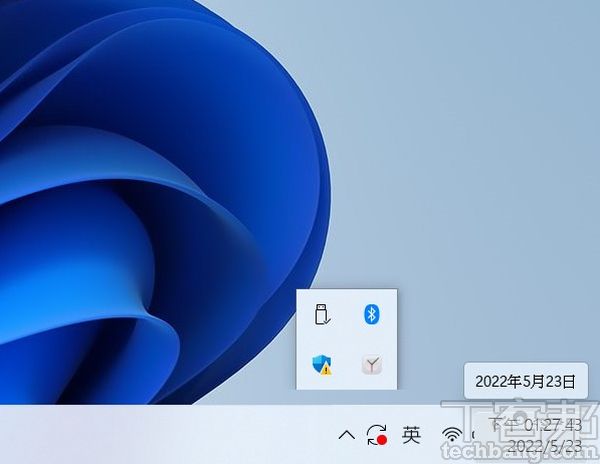Click the 2022年5月23日 date tooltip
600x464 pixels.
(525, 381)
